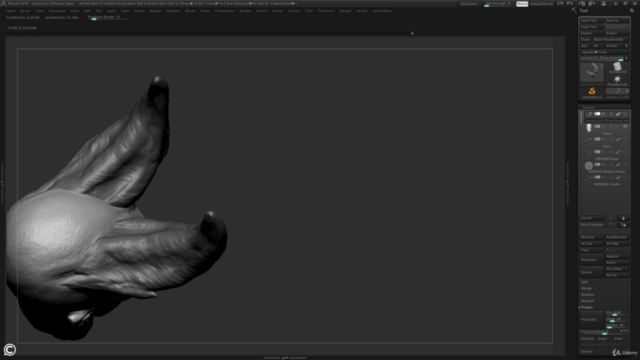Click the Export button
This screenshot has height=360, width=640.
(617, 33)
